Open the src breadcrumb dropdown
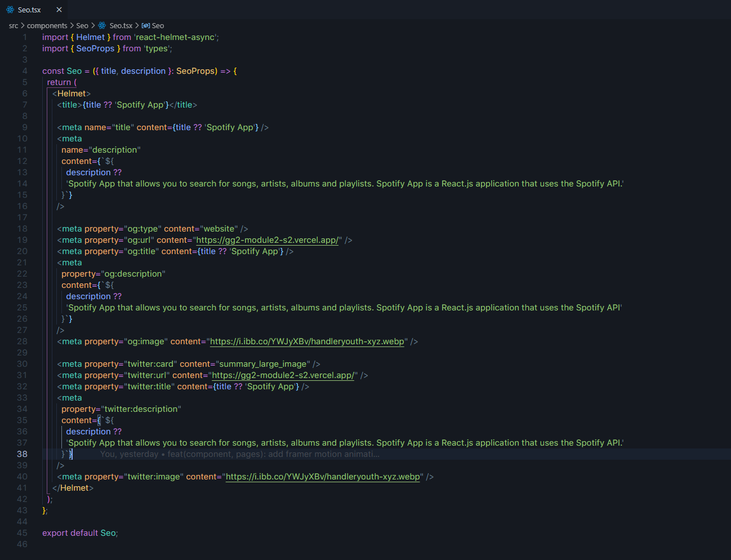The image size is (731, 560). 13,25
